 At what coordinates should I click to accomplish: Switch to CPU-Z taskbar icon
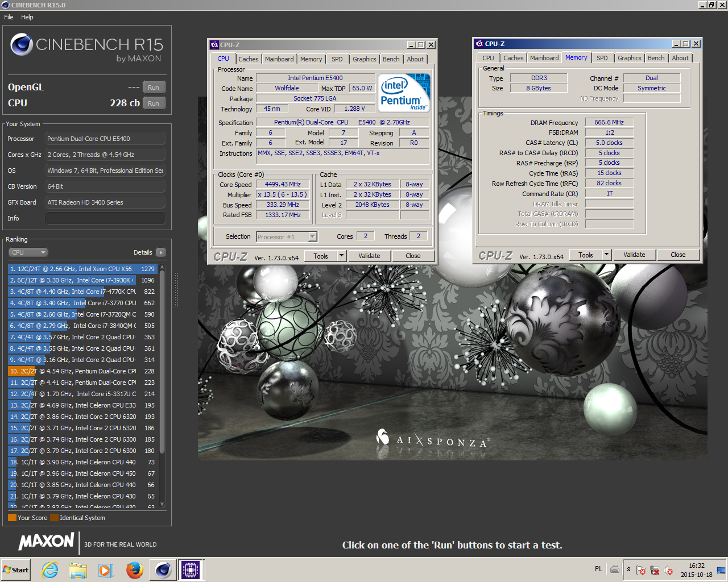pyautogui.click(x=191, y=570)
